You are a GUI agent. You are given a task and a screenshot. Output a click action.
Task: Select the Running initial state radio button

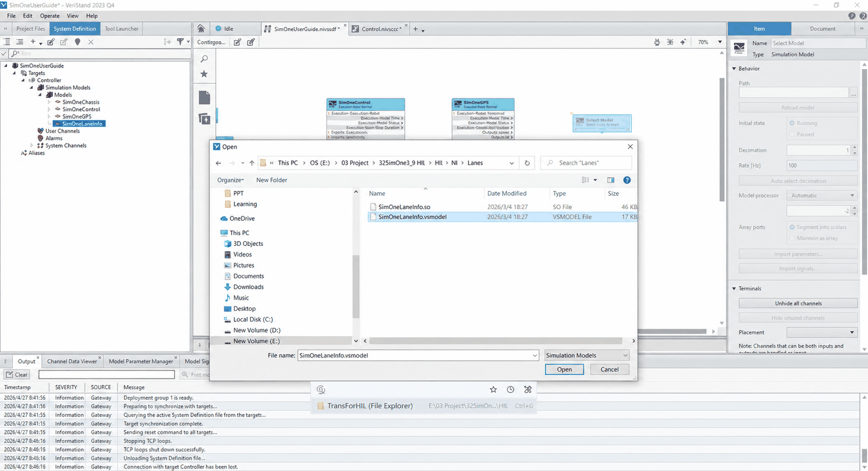(x=792, y=123)
